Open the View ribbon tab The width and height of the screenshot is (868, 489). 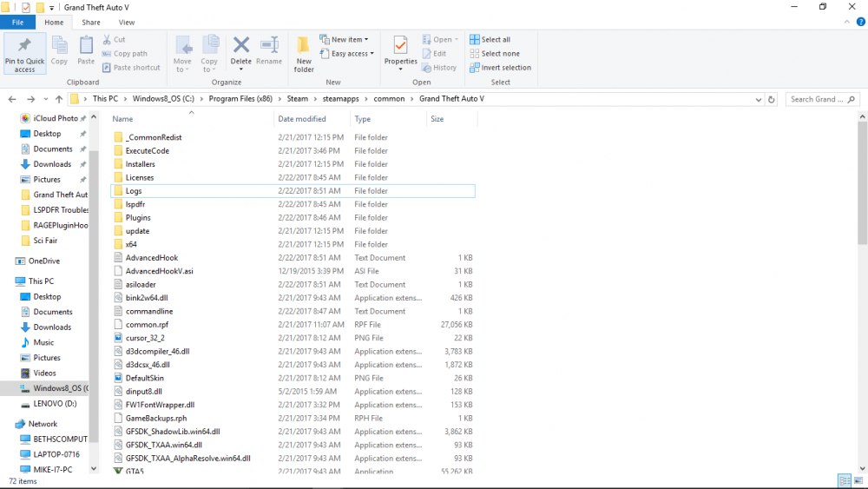point(127,22)
